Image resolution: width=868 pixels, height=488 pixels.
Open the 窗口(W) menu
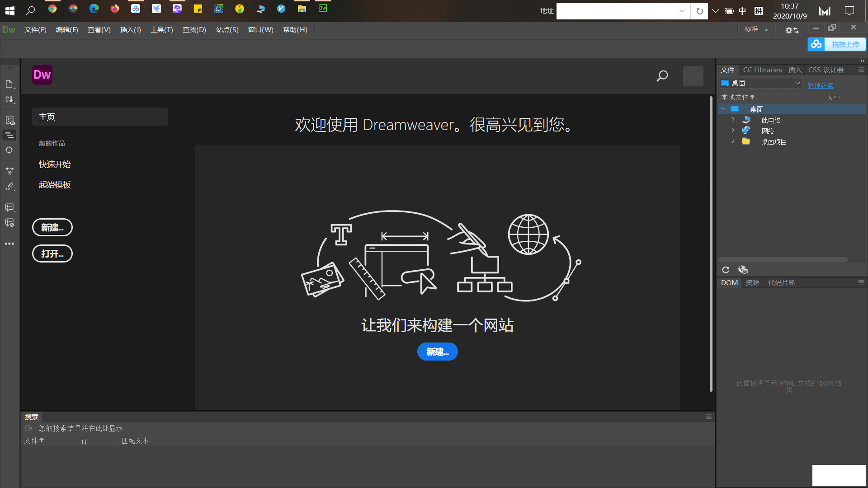pos(260,30)
